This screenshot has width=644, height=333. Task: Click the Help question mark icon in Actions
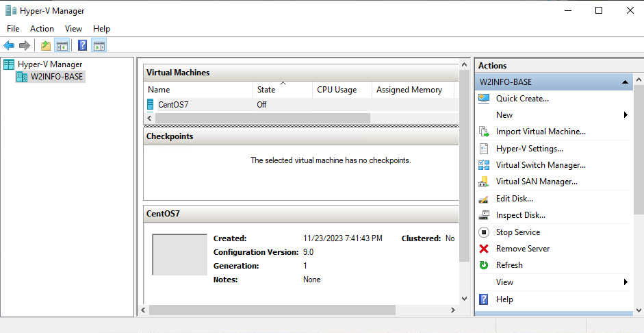(x=484, y=299)
